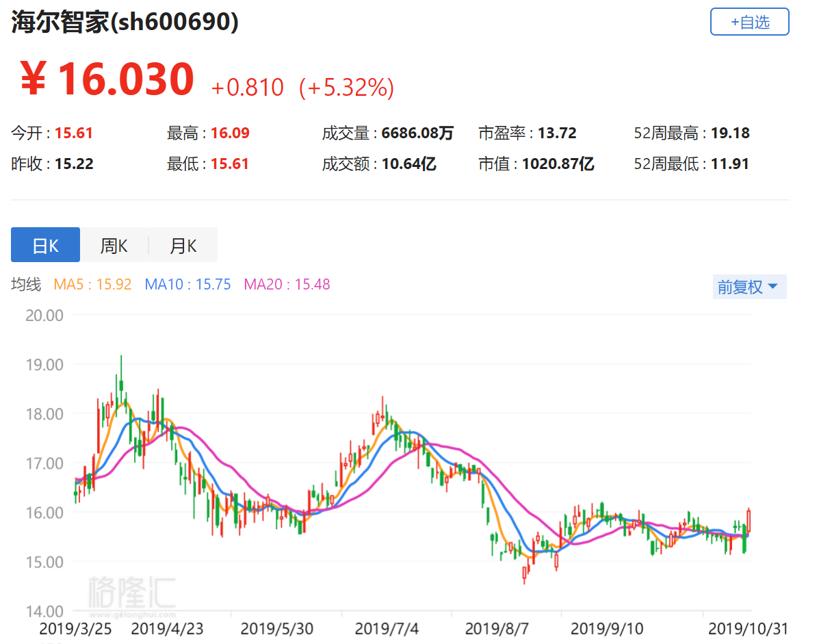Click the 19.00 price axis label
The width and height of the screenshot is (819, 644).
(44, 365)
